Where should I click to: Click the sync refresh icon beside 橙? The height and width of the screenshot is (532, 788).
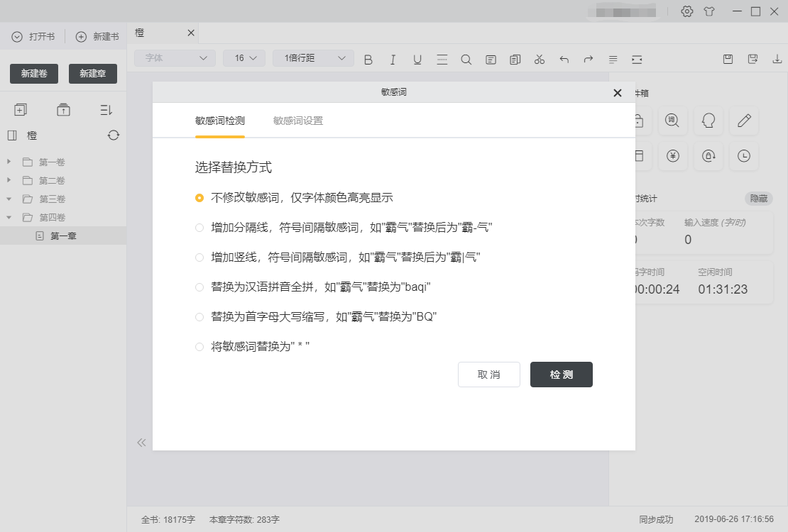pos(113,135)
